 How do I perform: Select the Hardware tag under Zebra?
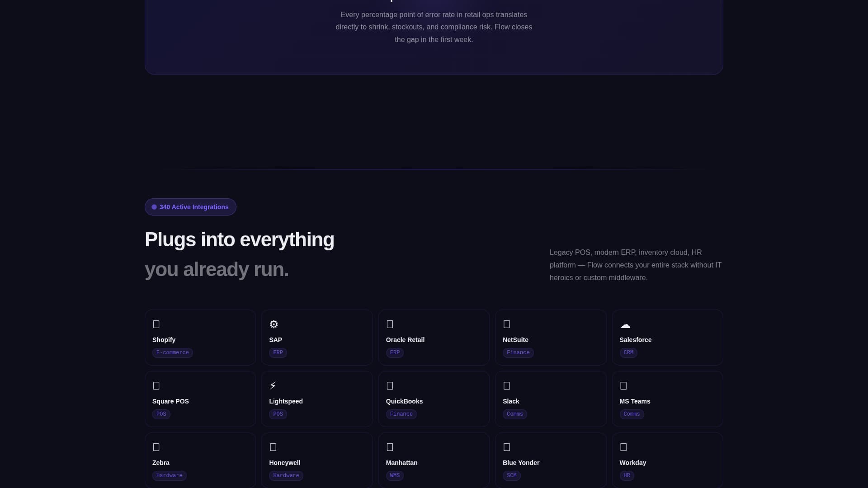(x=170, y=476)
